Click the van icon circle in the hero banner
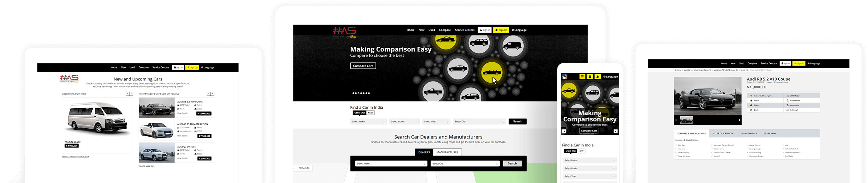868x183 pixels. pyautogui.click(x=512, y=46)
